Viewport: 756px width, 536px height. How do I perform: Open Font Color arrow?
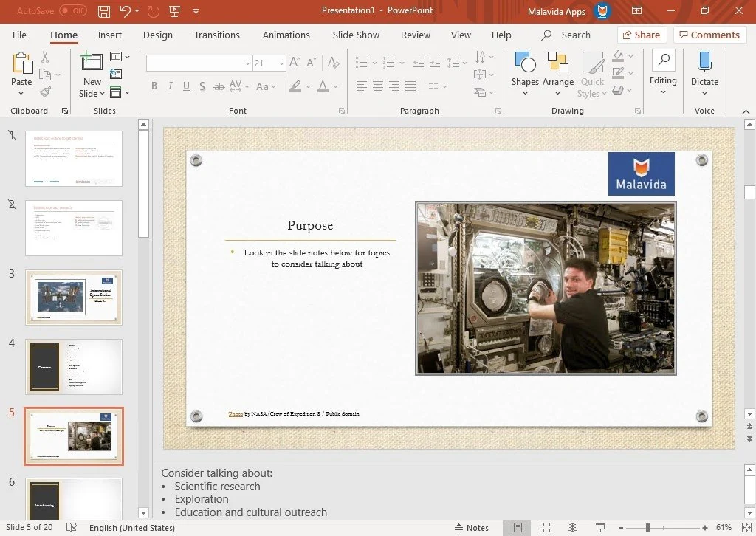pos(336,87)
